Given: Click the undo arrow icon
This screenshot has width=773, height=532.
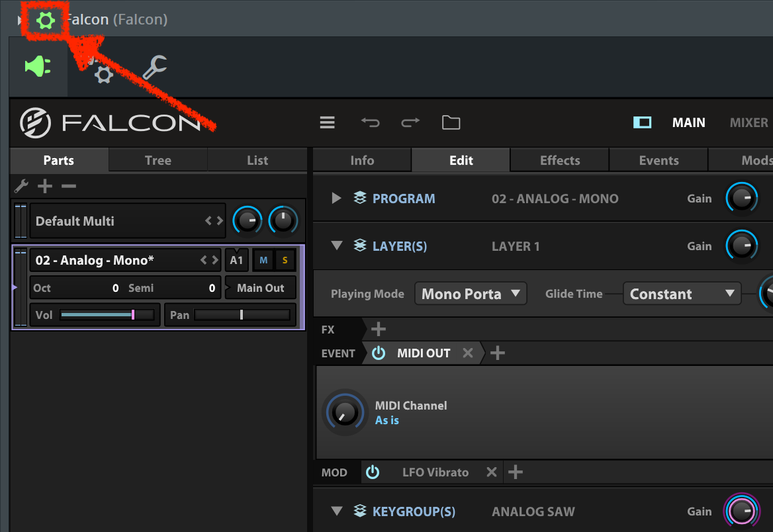Looking at the screenshot, I should click(x=370, y=122).
